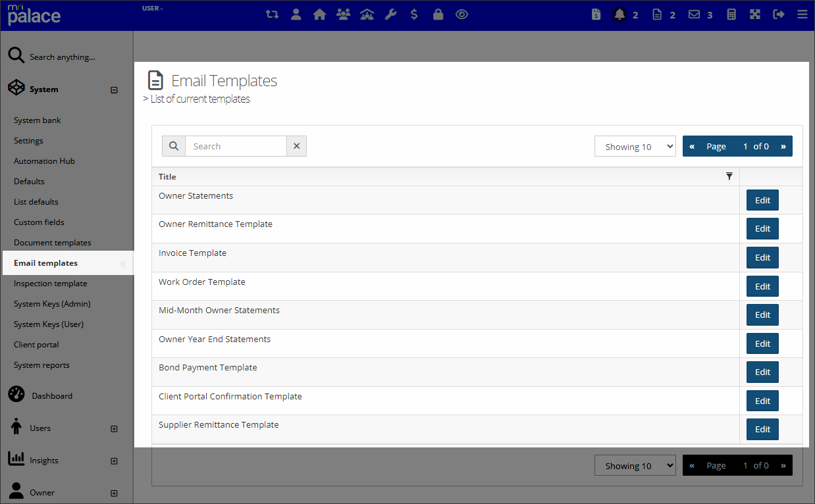
Task: Click the Insights bar chart icon
Action: point(16,459)
